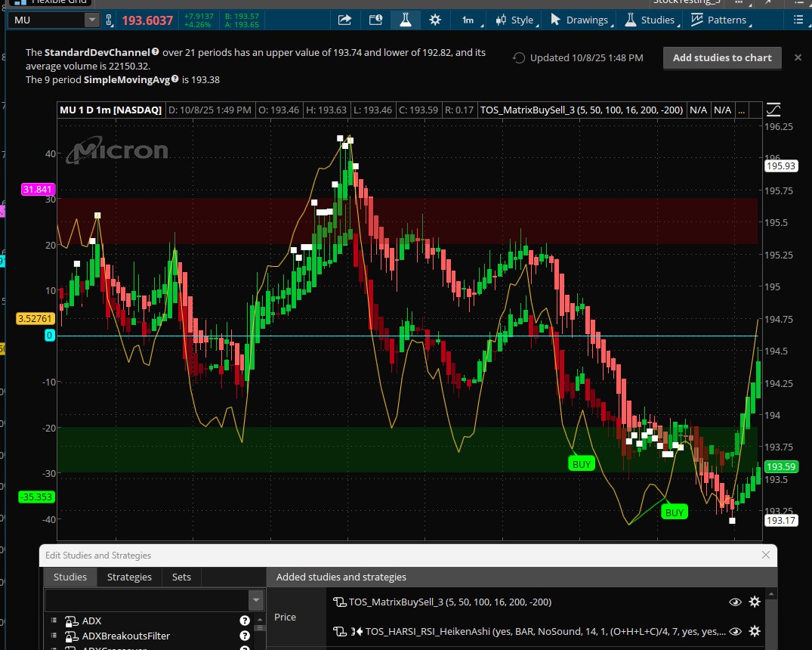Viewport: 812px width, 650px height.
Task: Open settings for TOS_HARSI_RSI_HeikenAshi study
Action: click(x=754, y=631)
